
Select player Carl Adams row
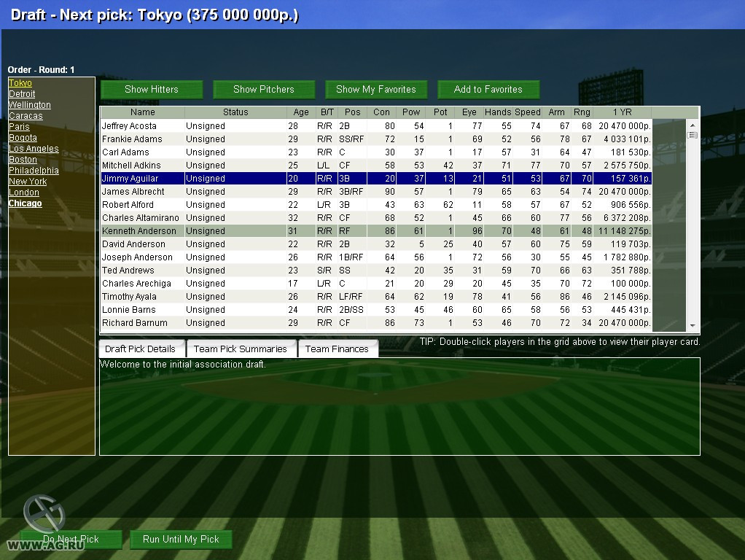point(376,152)
